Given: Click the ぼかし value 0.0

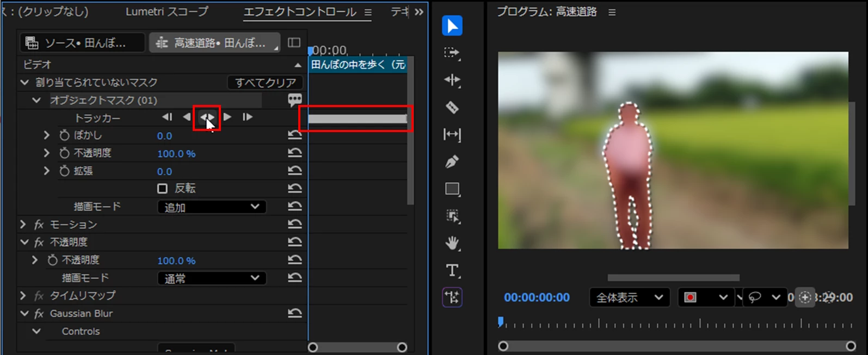Looking at the screenshot, I should coord(164,136).
